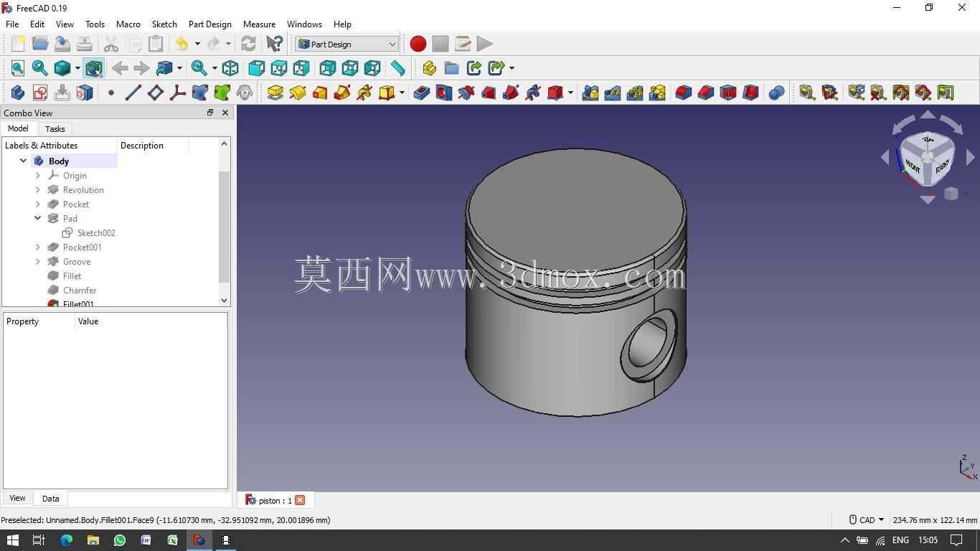
Task: Collapse the Pad tree node
Action: coord(38,218)
